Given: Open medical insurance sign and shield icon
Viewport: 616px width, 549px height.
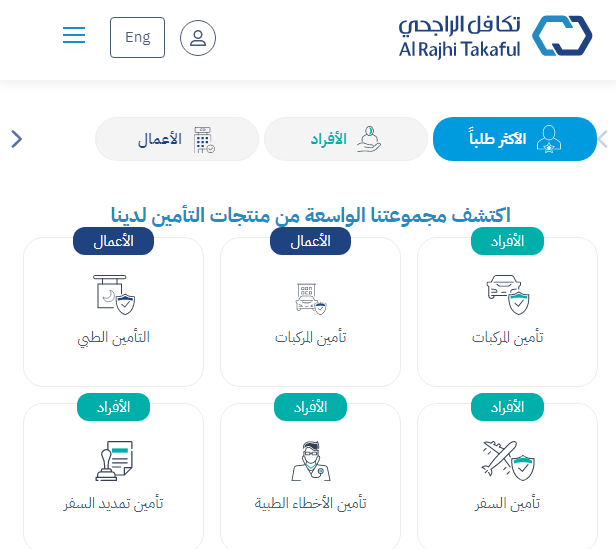Looking at the screenshot, I should (x=114, y=294).
